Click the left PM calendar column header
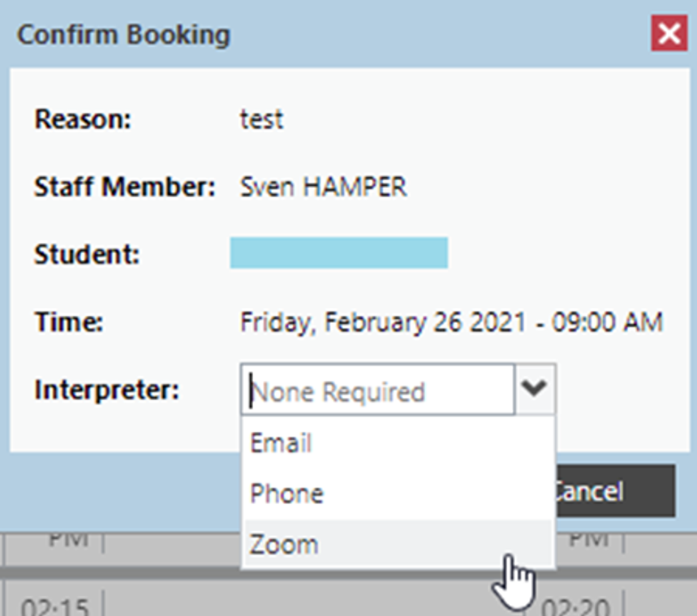The image size is (697, 616). pos(68,540)
